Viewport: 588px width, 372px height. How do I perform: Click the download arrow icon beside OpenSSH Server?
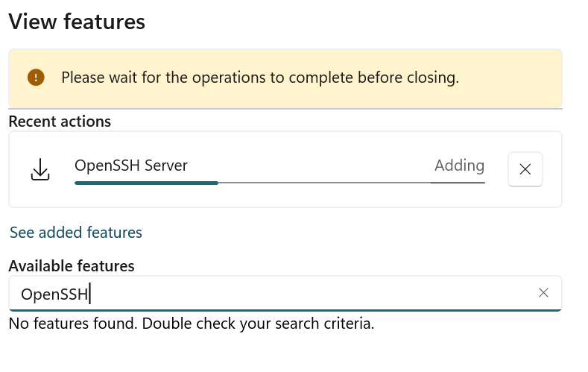[40, 169]
